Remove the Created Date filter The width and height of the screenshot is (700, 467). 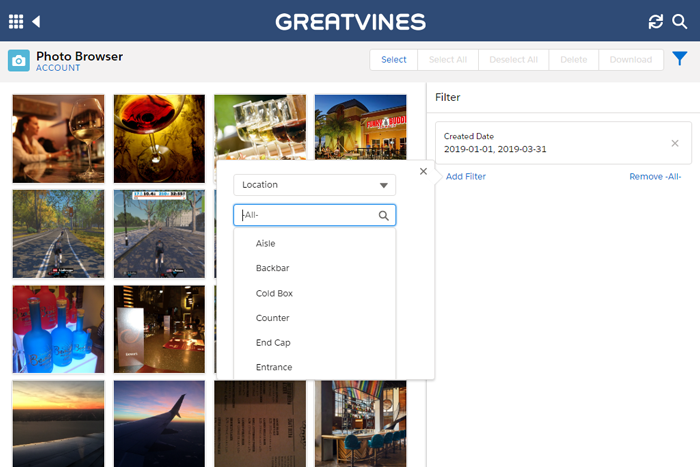[x=674, y=143]
